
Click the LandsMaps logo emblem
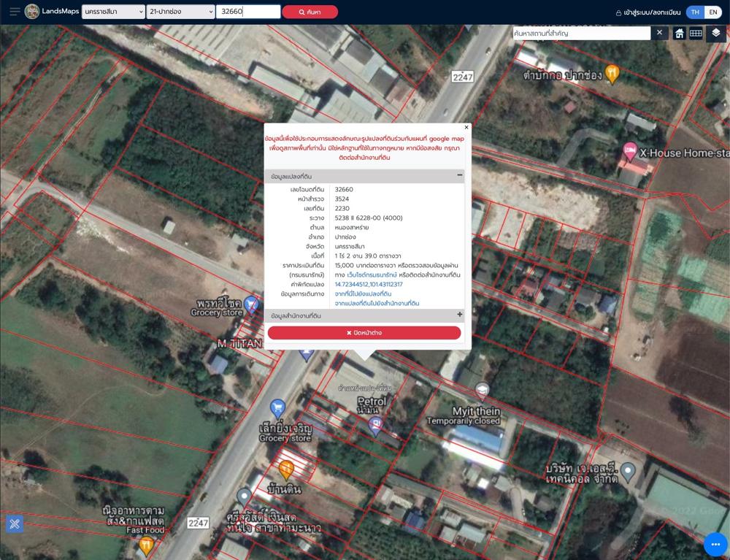click(32, 12)
